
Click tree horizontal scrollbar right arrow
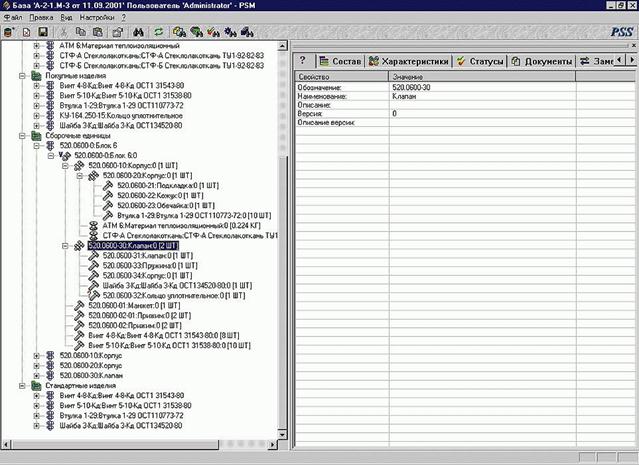click(273, 444)
